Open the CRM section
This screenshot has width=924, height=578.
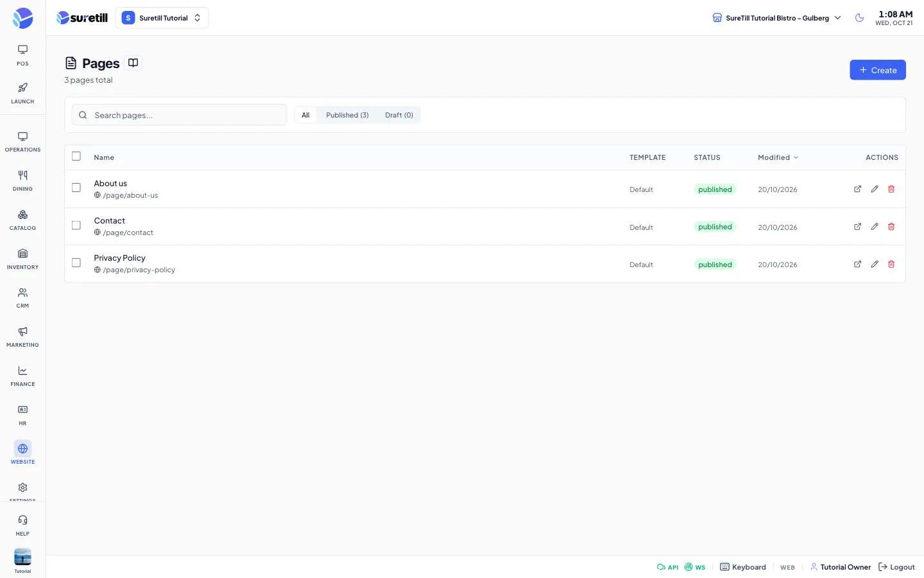click(x=22, y=298)
